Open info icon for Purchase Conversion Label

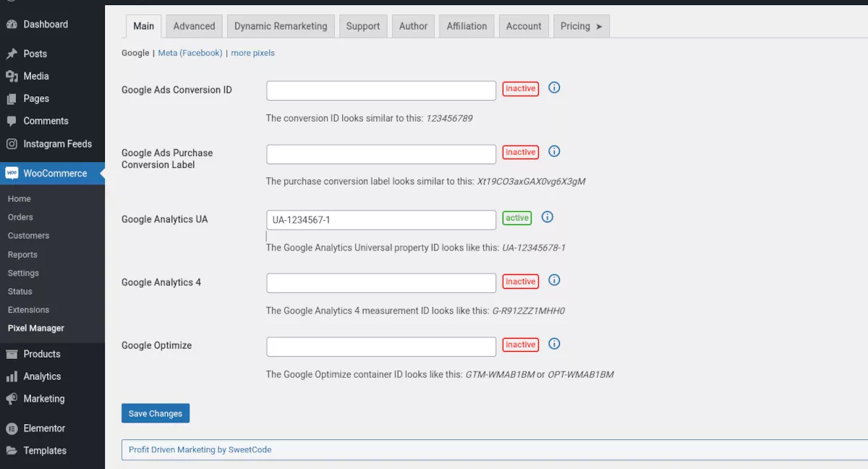[555, 151]
